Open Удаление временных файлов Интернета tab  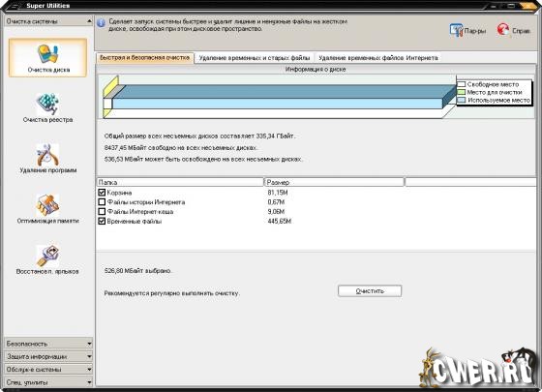[x=378, y=58]
